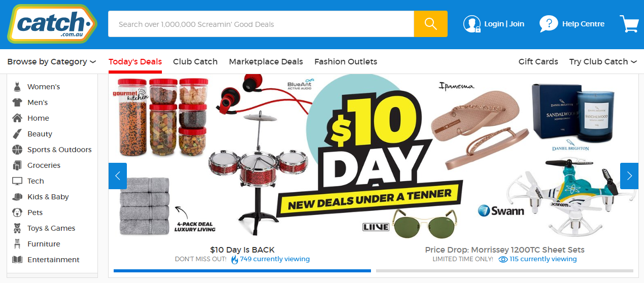
Task: Go back with the carousel left arrow
Action: 118,176
